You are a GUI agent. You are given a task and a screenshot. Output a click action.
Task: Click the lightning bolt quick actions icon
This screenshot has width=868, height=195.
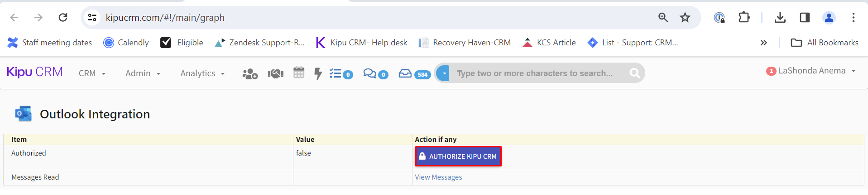coord(318,73)
